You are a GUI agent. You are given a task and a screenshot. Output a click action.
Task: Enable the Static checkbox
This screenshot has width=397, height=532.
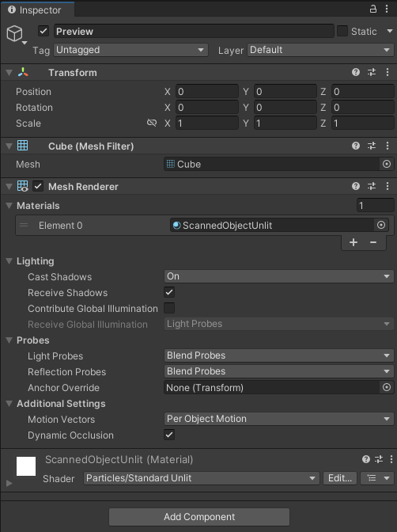click(x=342, y=31)
